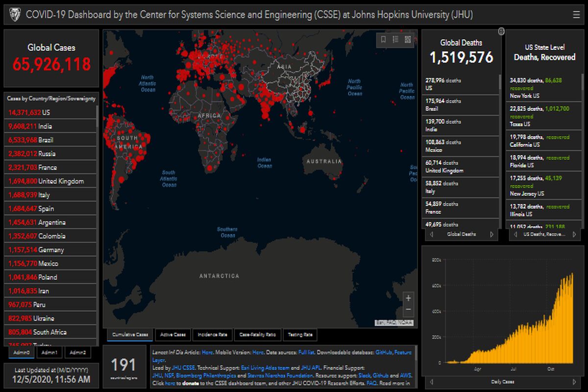Screen dimensions: 588x392
Task: Select Colombia row in cases list
Action: (51, 236)
